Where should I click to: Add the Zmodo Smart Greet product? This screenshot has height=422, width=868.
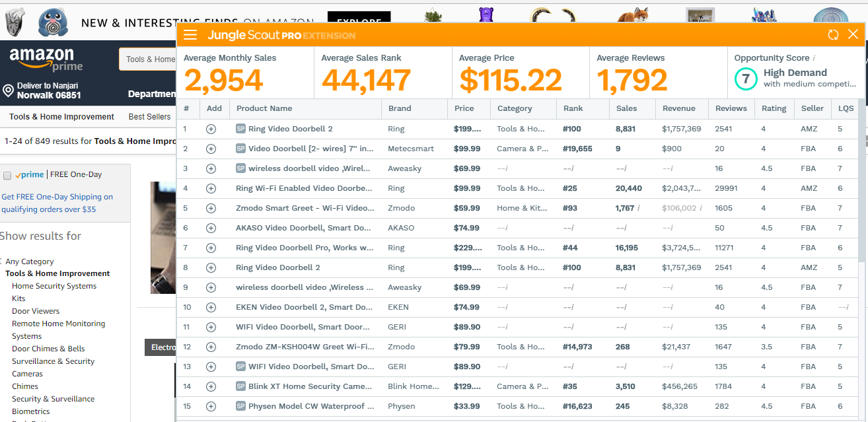211,208
